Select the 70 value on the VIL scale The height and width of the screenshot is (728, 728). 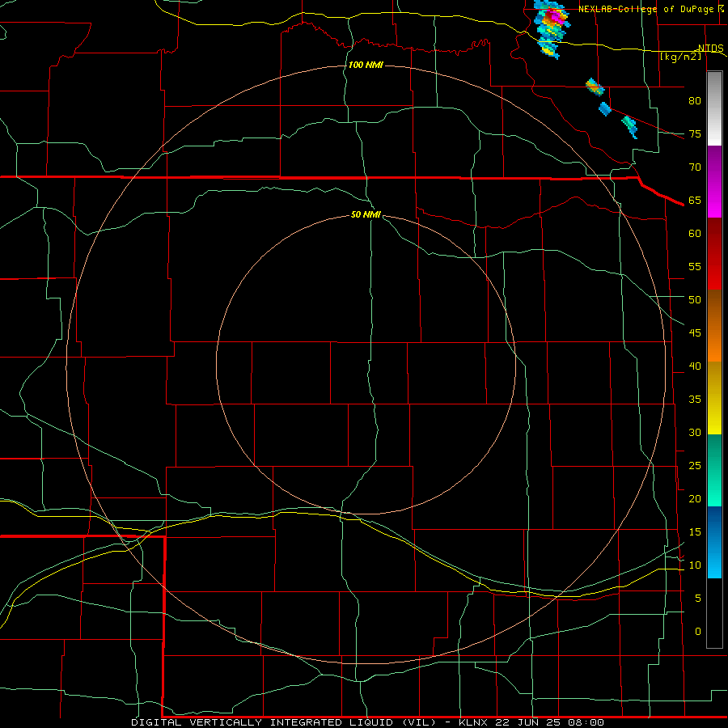tap(695, 167)
